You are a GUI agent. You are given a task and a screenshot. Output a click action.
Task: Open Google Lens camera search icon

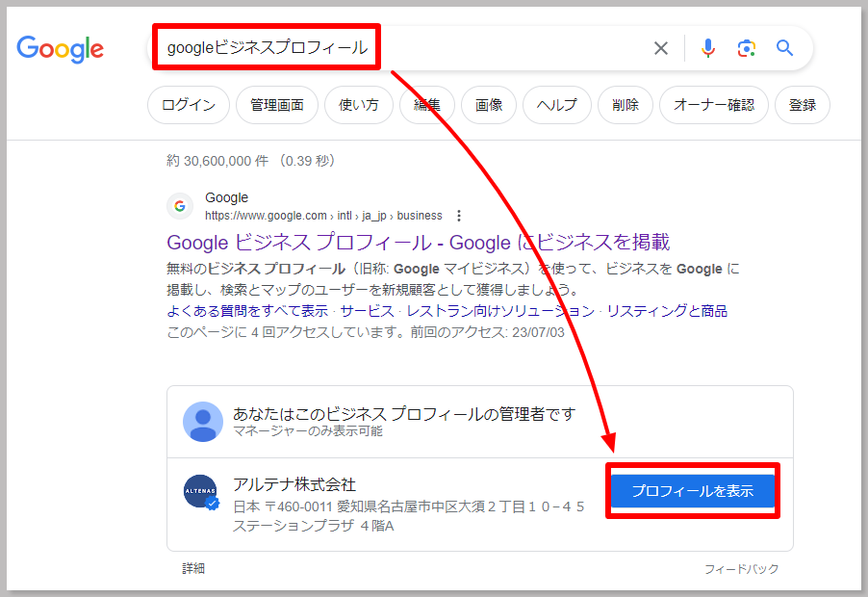point(746,47)
